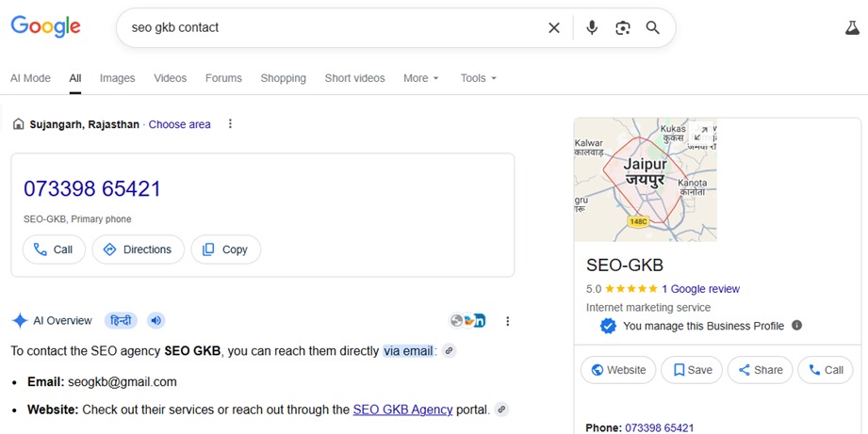Viewport: 868px width, 434px height.
Task: Open the SEO GKB Agency link
Action: click(x=403, y=410)
